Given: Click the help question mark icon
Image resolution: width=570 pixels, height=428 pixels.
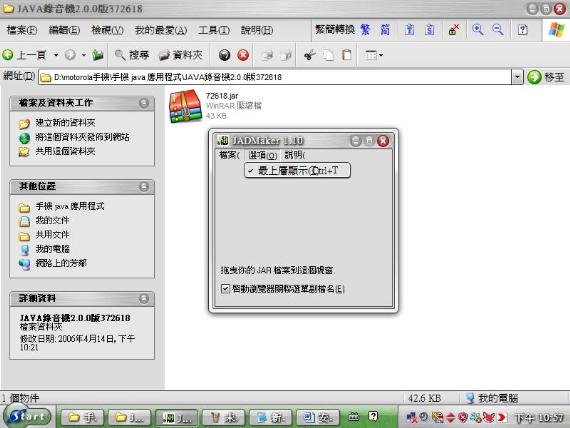Looking at the screenshot, I should [522, 29].
